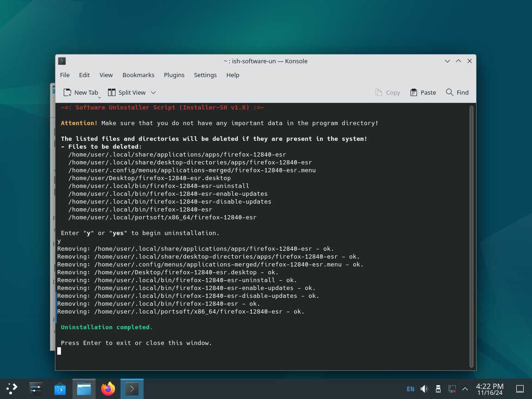Open a New Tab in Konsole
Viewport: 532px width, 399px height.
[81, 93]
